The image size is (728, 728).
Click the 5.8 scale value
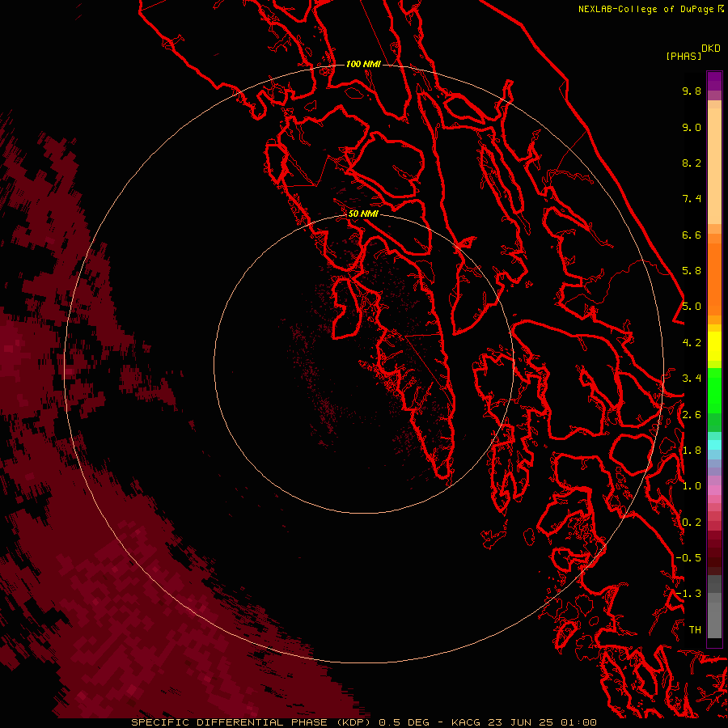tap(692, 271)
